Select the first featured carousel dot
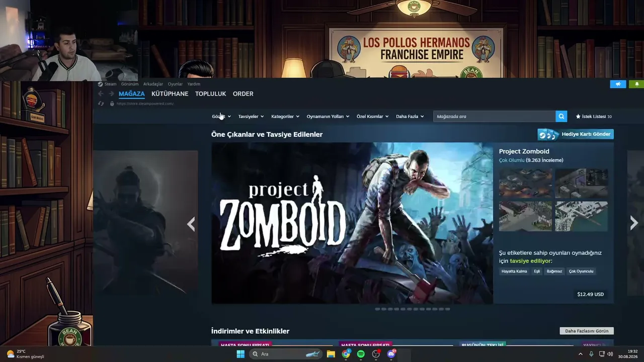This screenshot has height=362, width=644. click(x=377, y=309)
